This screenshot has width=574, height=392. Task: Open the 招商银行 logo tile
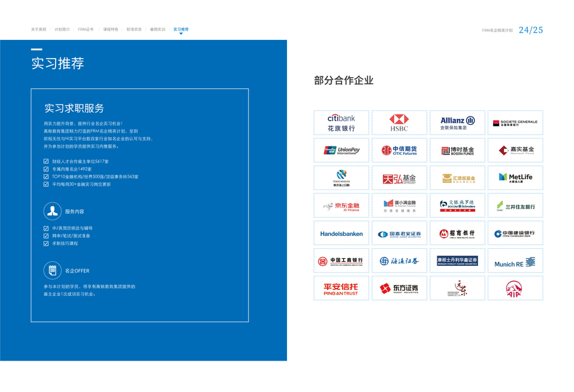point(457,233)
